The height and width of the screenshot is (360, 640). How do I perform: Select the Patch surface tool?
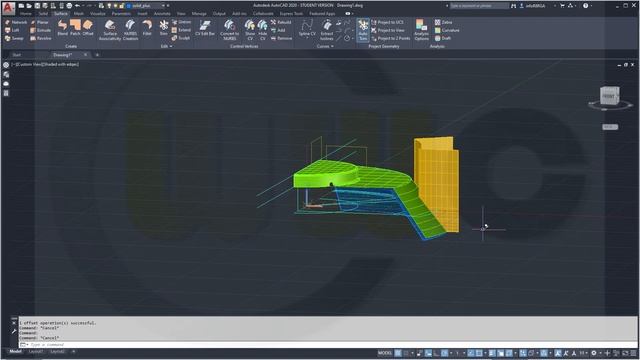tap(75, 28)
